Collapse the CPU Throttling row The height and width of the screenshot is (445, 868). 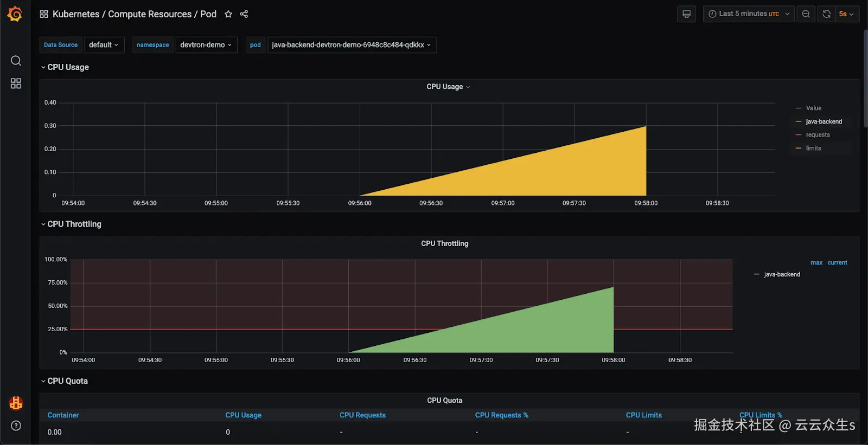pyautogui.click(x=71, y=224)
